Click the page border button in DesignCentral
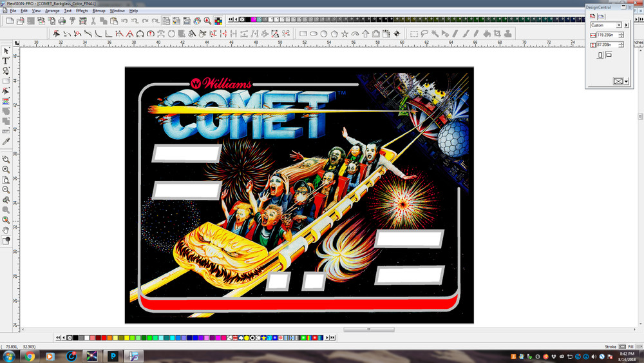 tap(618, 81)
